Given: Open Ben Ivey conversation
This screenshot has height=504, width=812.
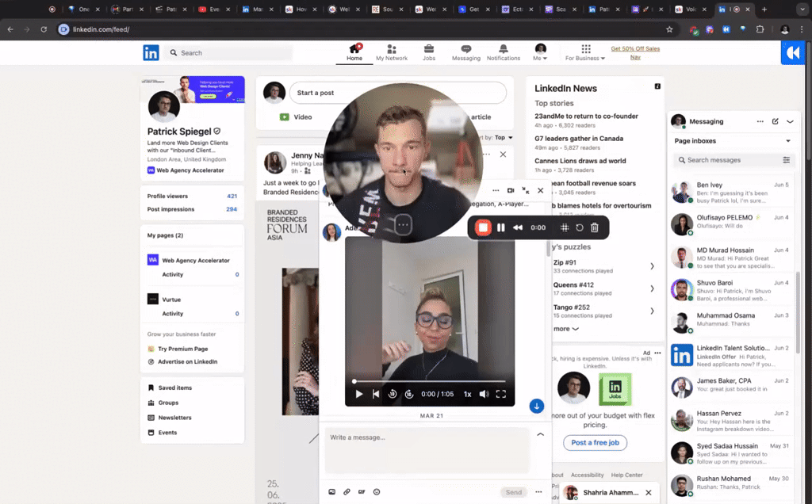Looking at the screenshot, I should (x=731, y=193).
